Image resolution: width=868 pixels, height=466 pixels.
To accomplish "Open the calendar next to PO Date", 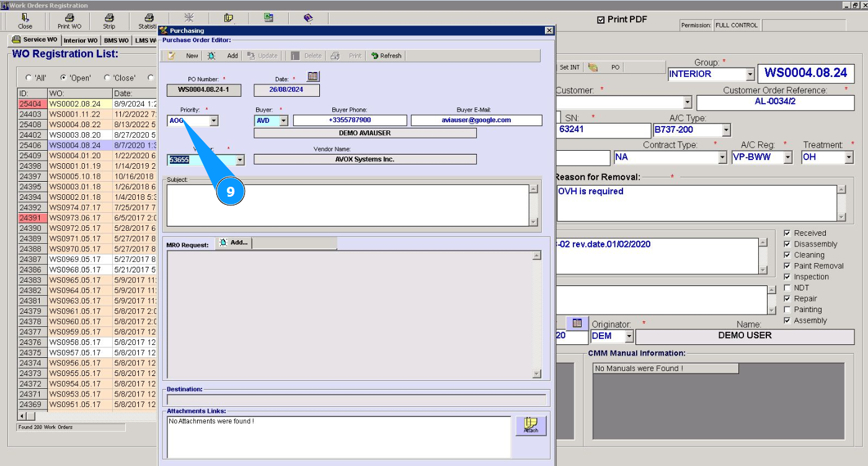I will coord(313,76).
